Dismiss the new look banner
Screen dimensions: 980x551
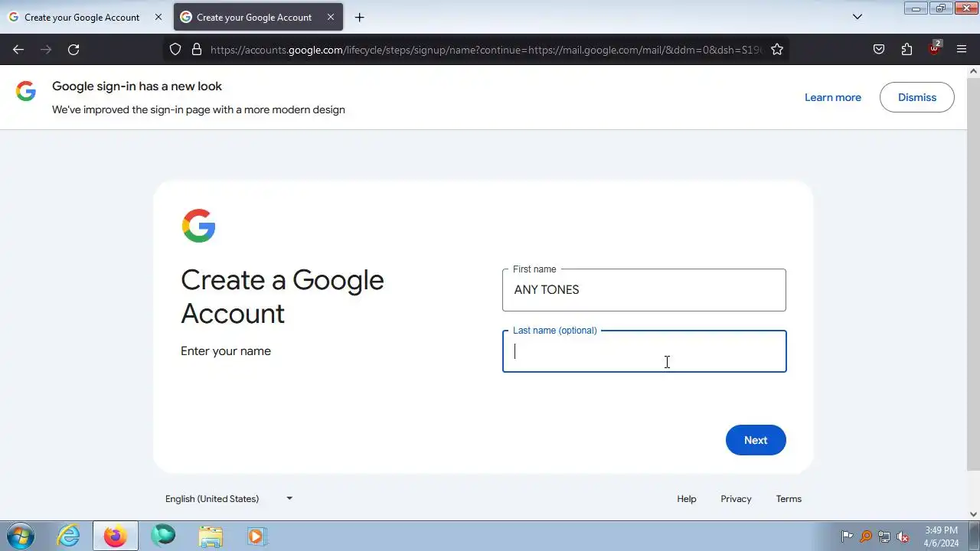click(917, 97)
